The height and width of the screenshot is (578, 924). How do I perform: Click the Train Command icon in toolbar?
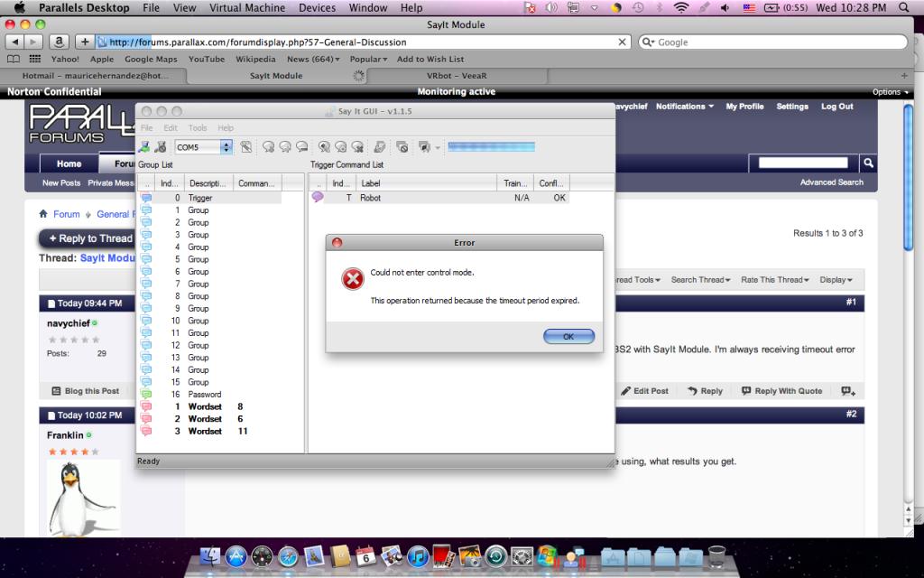click(x=324, y=147)
